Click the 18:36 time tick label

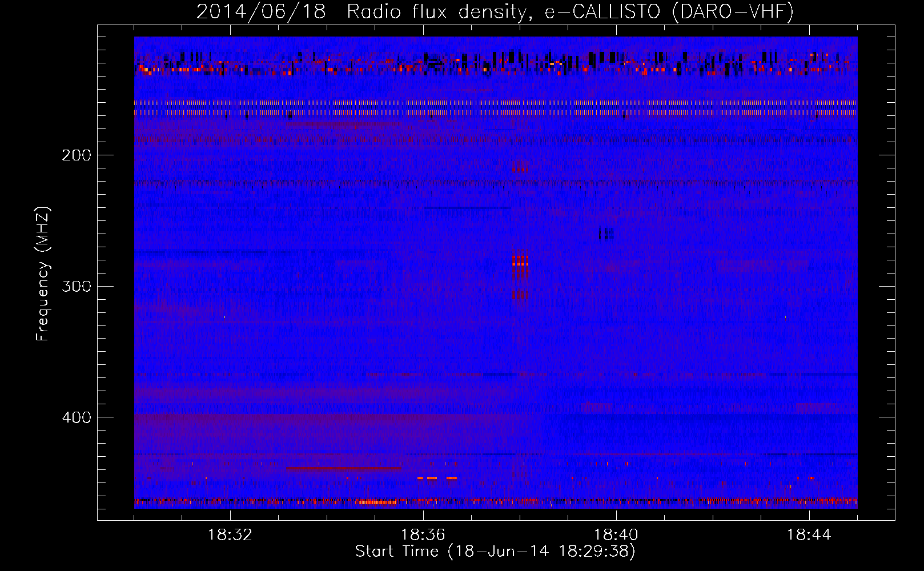[x=423, y=535]
